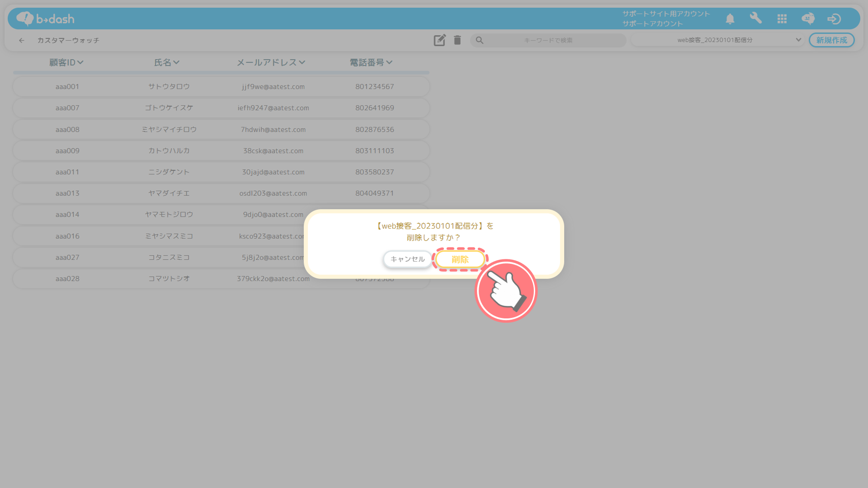868x488 pixels.
Task: Click the trash delete icon
Action: [x=457, y=40]
